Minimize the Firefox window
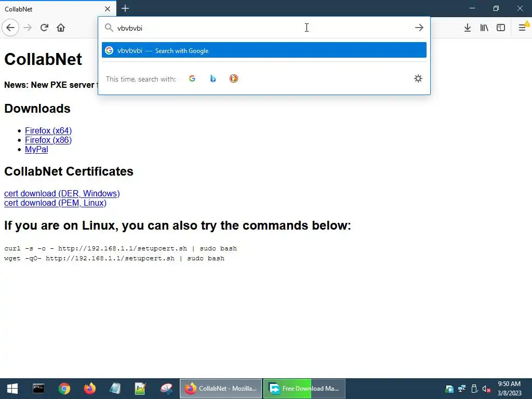This screenshot has width=532, height=399. [472, 8]
